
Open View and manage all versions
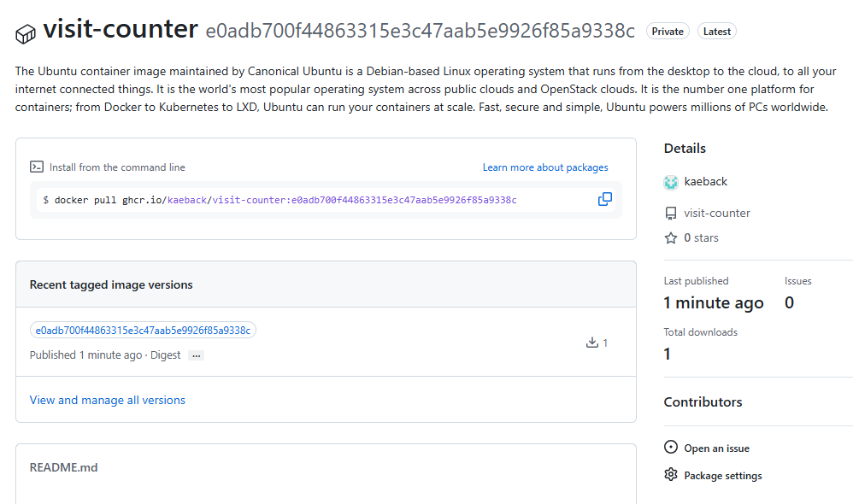tap(108, 400)
